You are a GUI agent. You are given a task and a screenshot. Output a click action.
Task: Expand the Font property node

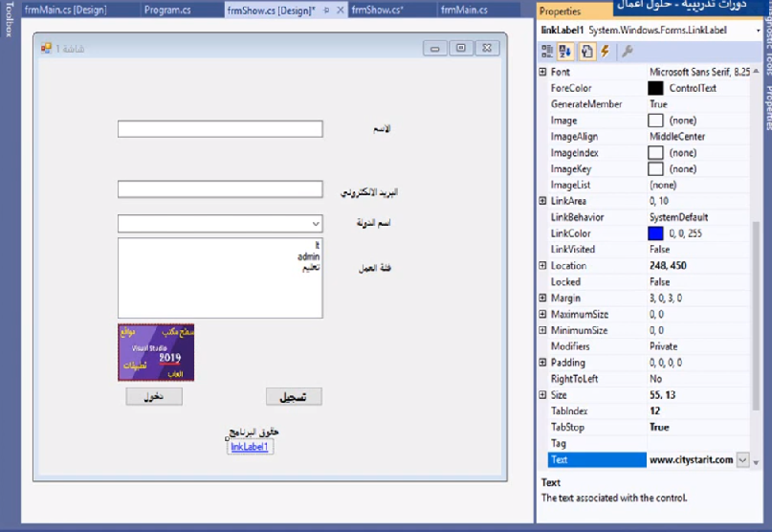(x=543, y=72)
